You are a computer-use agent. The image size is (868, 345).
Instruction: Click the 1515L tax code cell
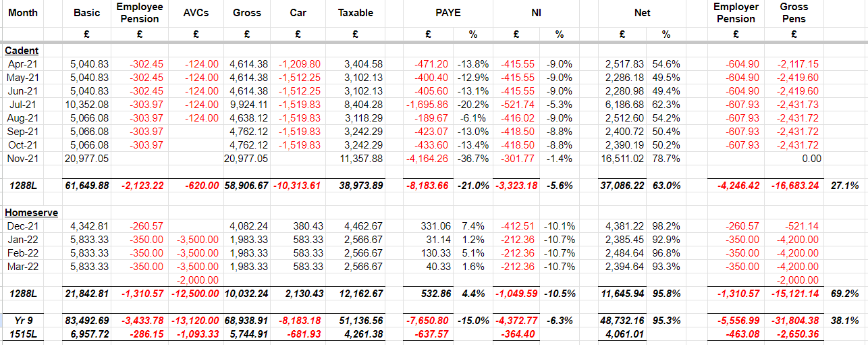(24, 334)
